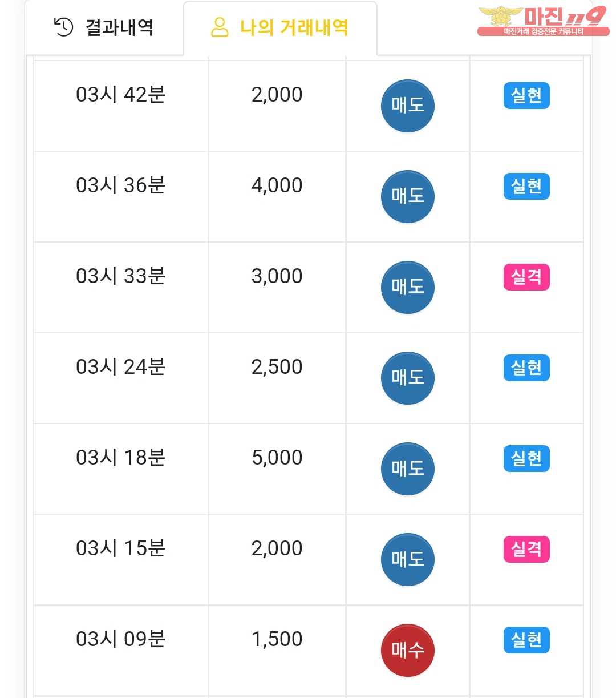Click the red 매수 circle for 03시 09분
This screenshot has height=698, width=616.
click(x=407, y=650)
